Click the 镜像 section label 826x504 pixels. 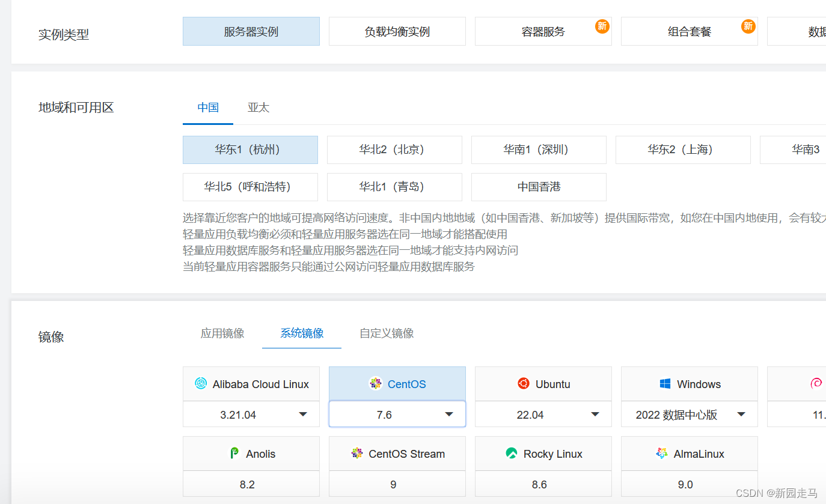coord(51,337)
